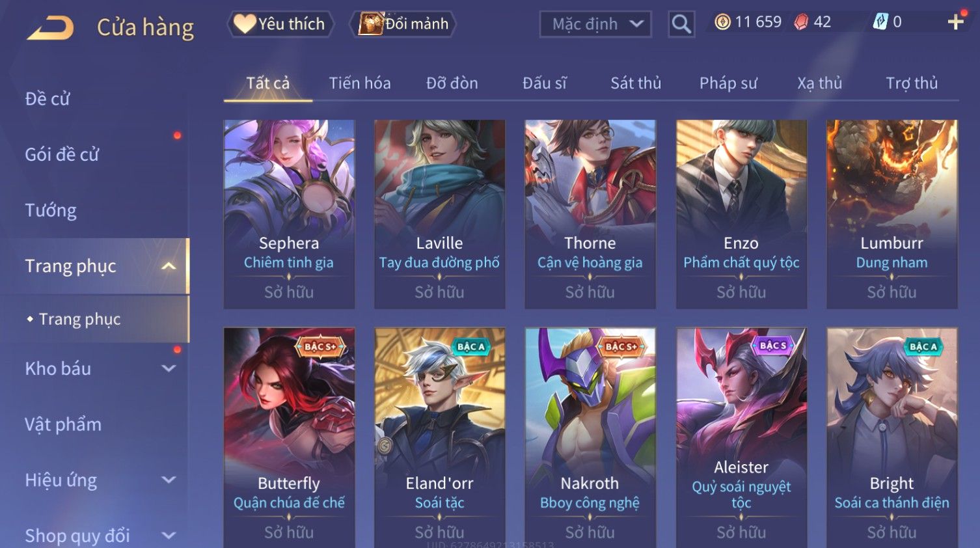Expand the Hiệu ứng sidebar section
This screenshot has height=548, width=980.
169,480
